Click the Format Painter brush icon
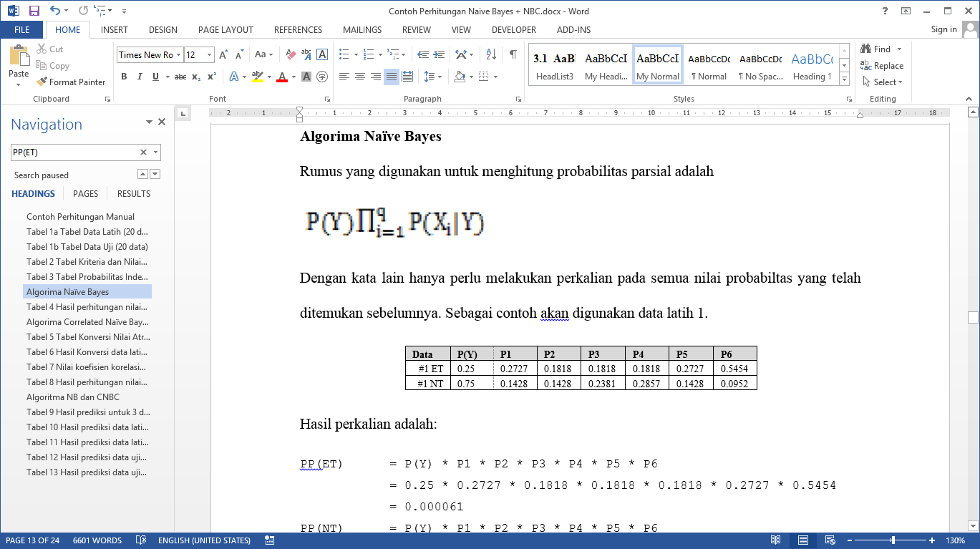 click(42, 82)
